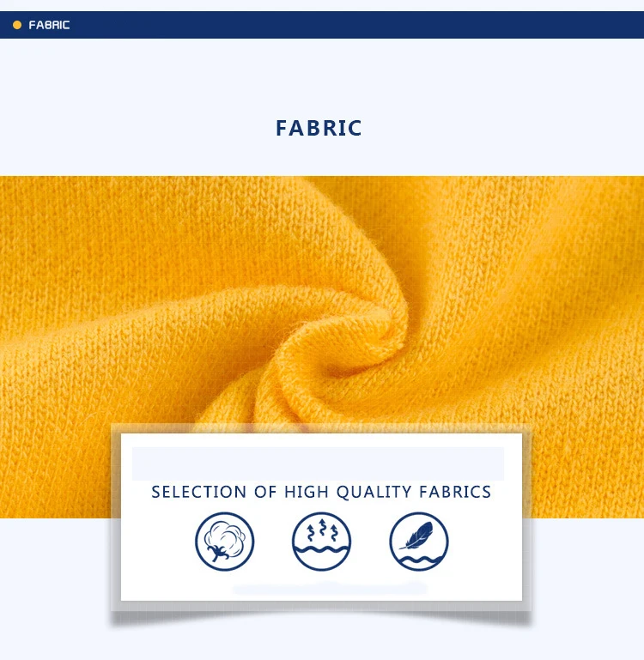The width and height of the screenshot is (644, 660).
Task: Tap the lightweight feather icon
Action: [x=419, y=542]
